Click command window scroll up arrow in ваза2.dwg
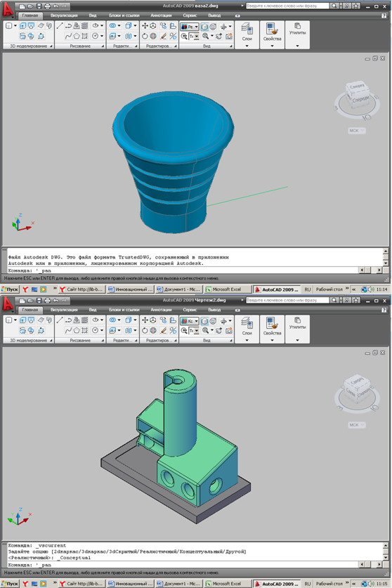The width and height of the screenshot is (392, 588). click(x=385, y=251)
